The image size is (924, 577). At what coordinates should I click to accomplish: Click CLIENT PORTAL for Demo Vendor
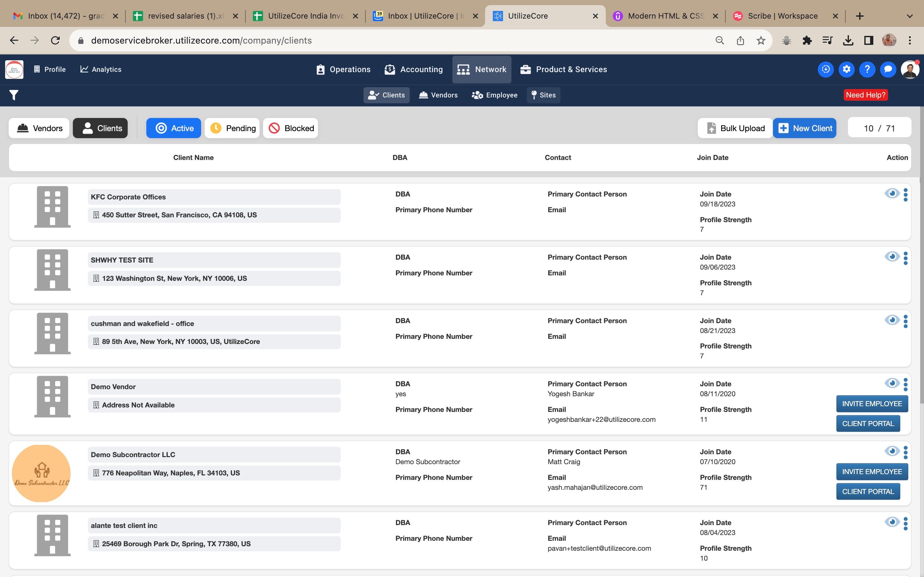point(868,423)
